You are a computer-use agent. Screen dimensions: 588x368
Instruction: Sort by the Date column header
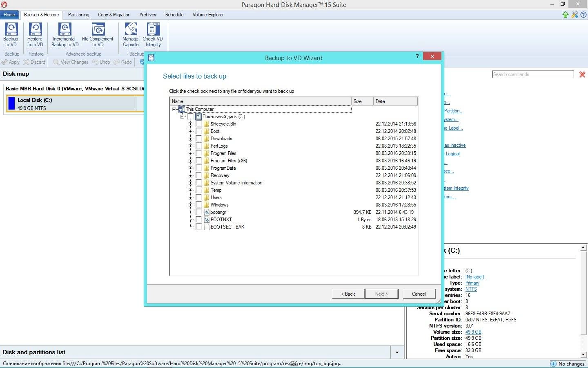[x=395, y=101]
